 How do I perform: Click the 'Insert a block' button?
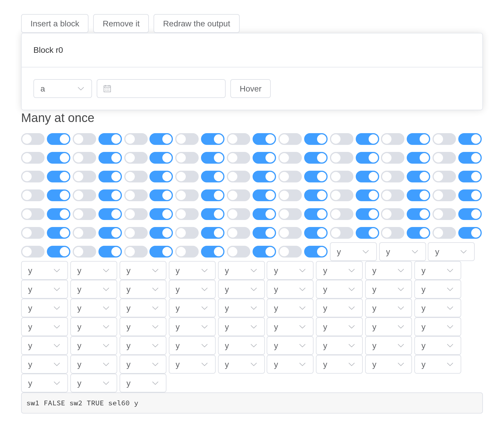(55, 23)
